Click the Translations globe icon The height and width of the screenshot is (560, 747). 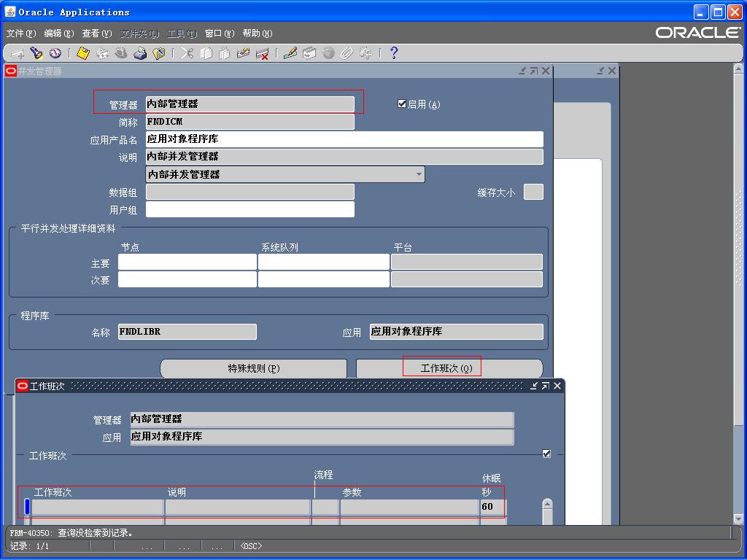coord(328,53)
